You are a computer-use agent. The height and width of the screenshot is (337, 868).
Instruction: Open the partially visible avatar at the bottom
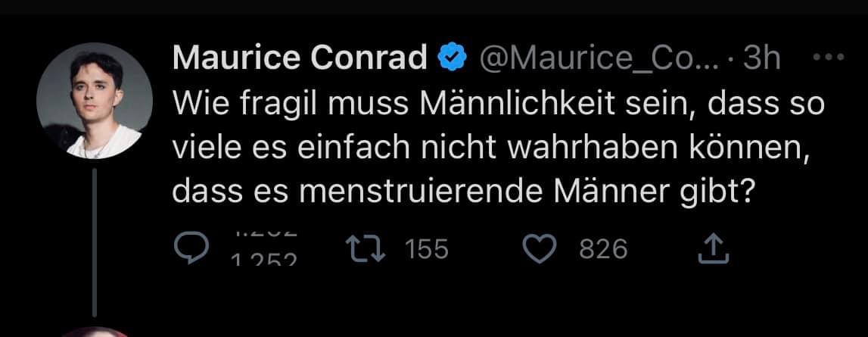click(x=94, y=332)
